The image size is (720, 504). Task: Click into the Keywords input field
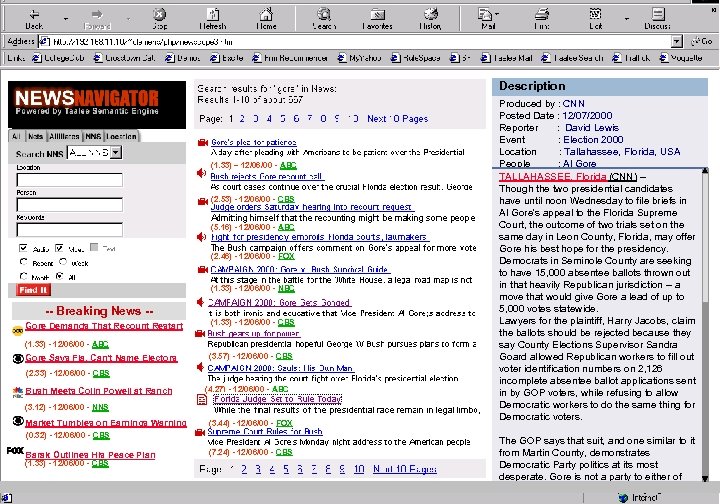pyautogui.click(x=70, y=229)
